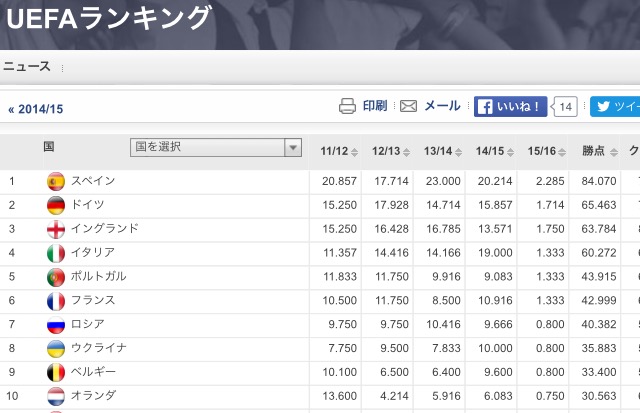Image resolution: width=640 pixels, height=413 pixels.
Task: Click the メール email link
Action: click(442, 106)
